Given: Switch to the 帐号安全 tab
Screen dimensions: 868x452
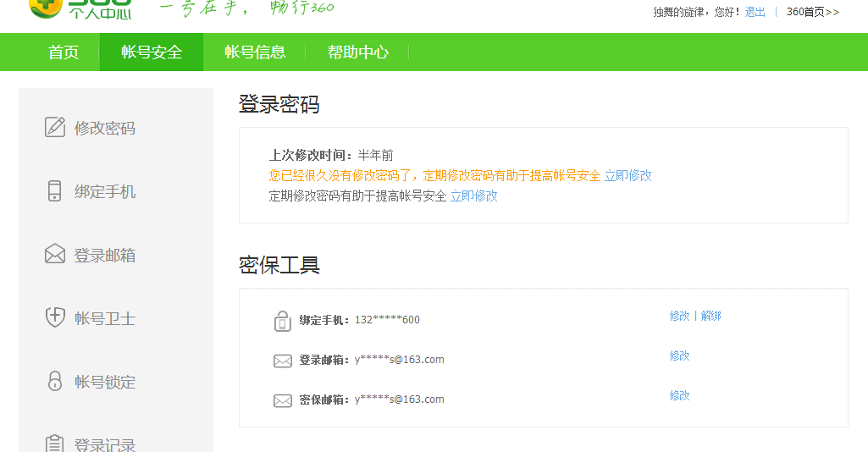Looking at the screenshot, I should tap(152, 52).
